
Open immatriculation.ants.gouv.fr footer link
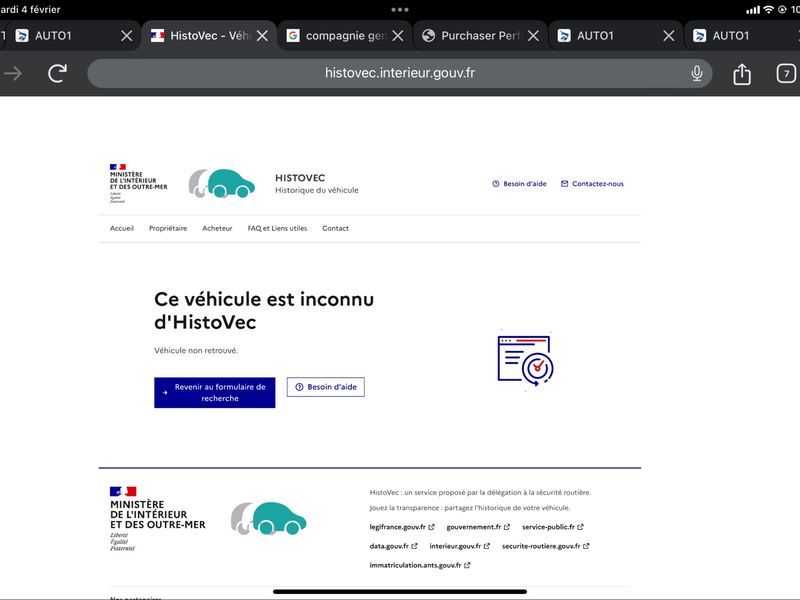click(x=420, y=565)
